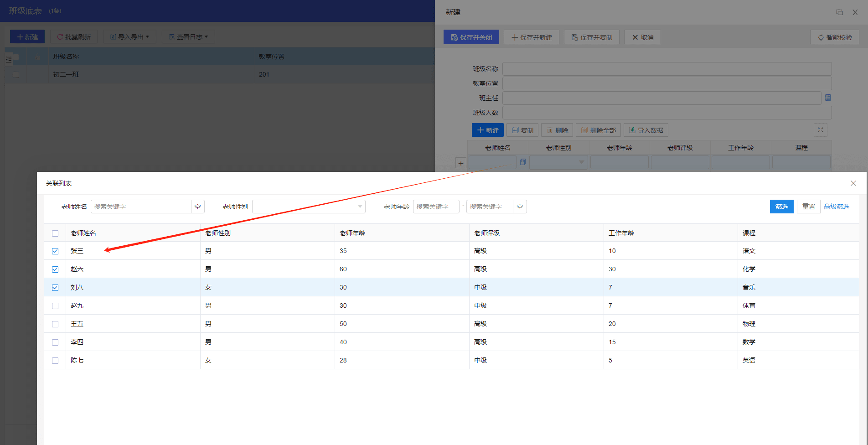
Task: Open the 老师性别 dropdown in the subtable row
Action: tap(558, 162)
